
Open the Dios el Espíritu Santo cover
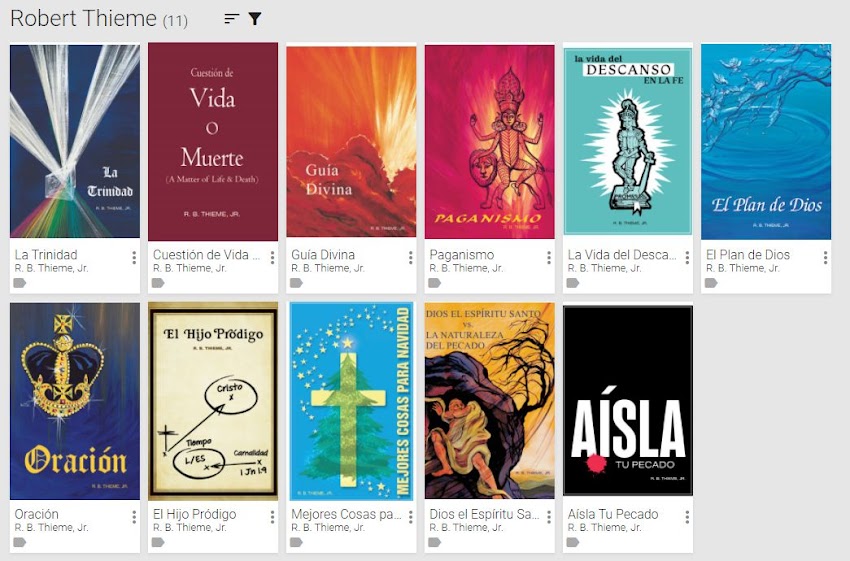(x=490, y=401)
